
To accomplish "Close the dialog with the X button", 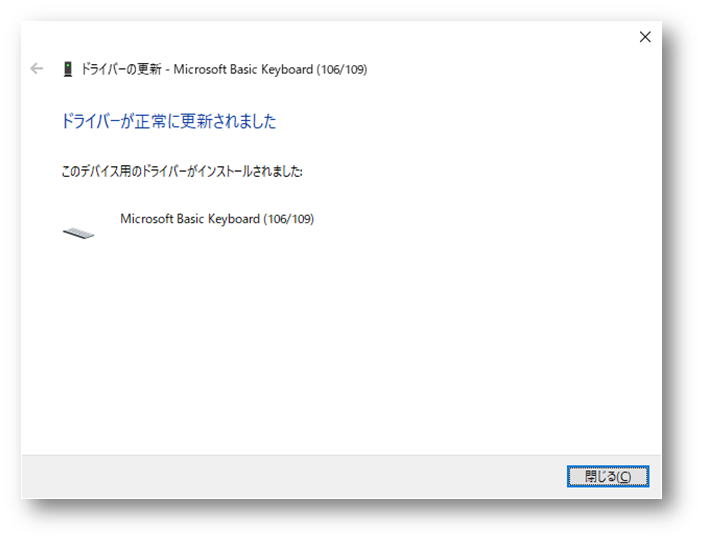I will pyautogui.click(x=645, y=37).
